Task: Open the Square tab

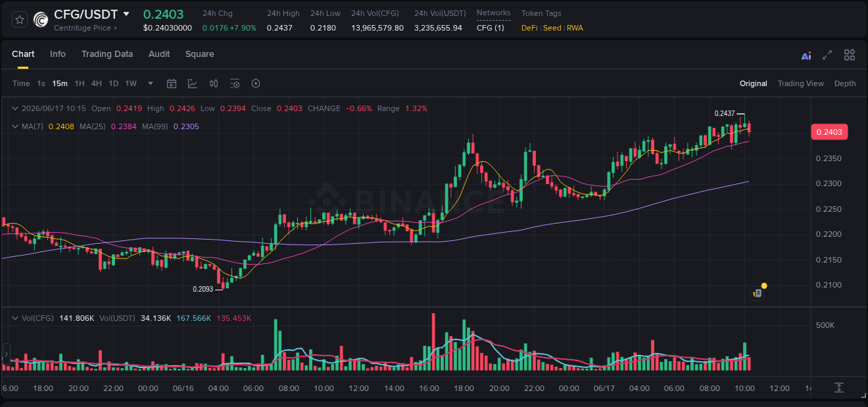Action: click(x=199, y=54)
